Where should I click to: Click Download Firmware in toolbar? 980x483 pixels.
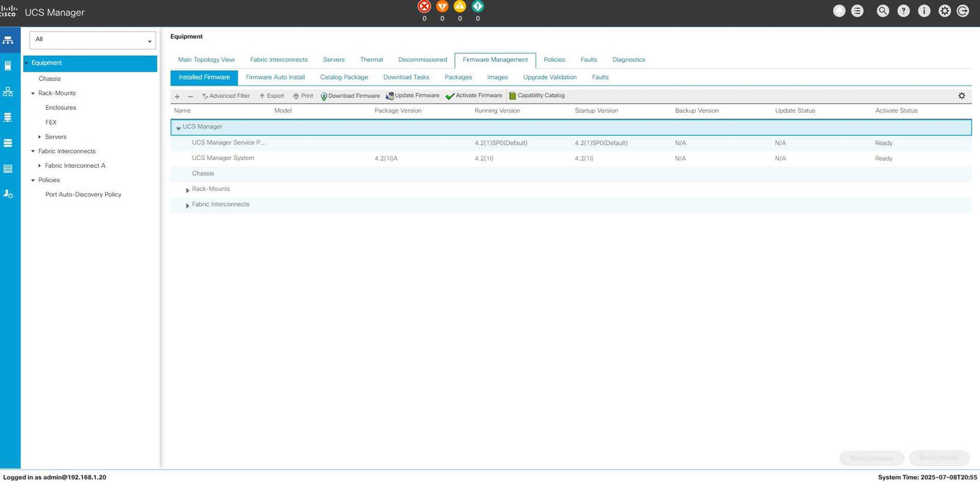pos(350,96)
